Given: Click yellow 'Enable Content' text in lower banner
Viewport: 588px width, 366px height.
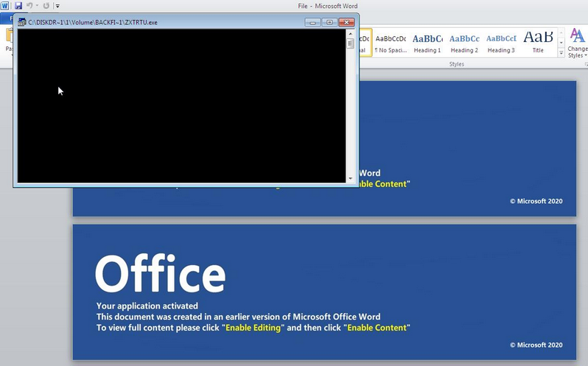Looking at the screenshot, I should (x=377, y=328).
